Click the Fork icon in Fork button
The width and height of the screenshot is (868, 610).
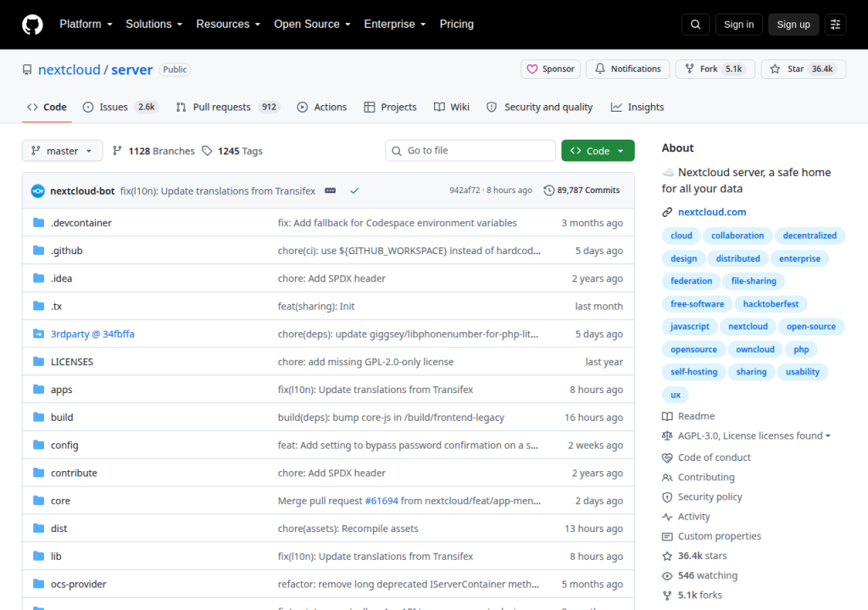coord(689,69)
